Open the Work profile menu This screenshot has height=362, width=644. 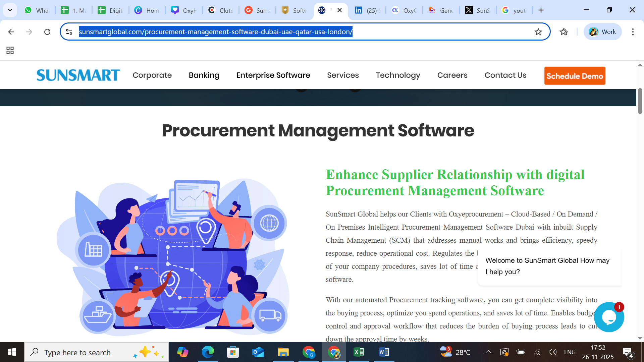(x=602, y=32)
